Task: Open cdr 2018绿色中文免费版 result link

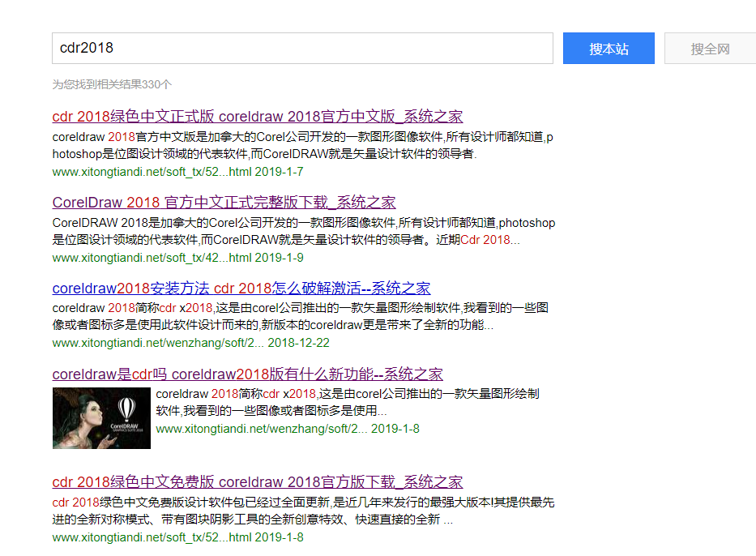Action: click(x=258, y=482)
